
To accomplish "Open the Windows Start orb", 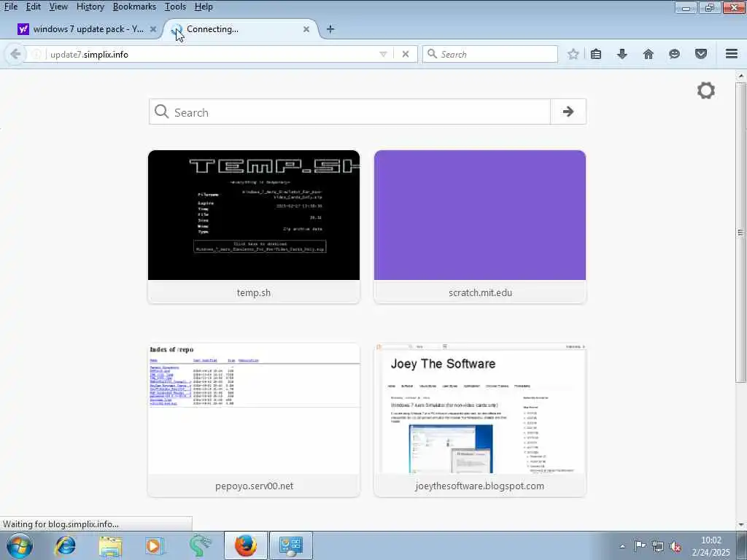I will (20, 545).
